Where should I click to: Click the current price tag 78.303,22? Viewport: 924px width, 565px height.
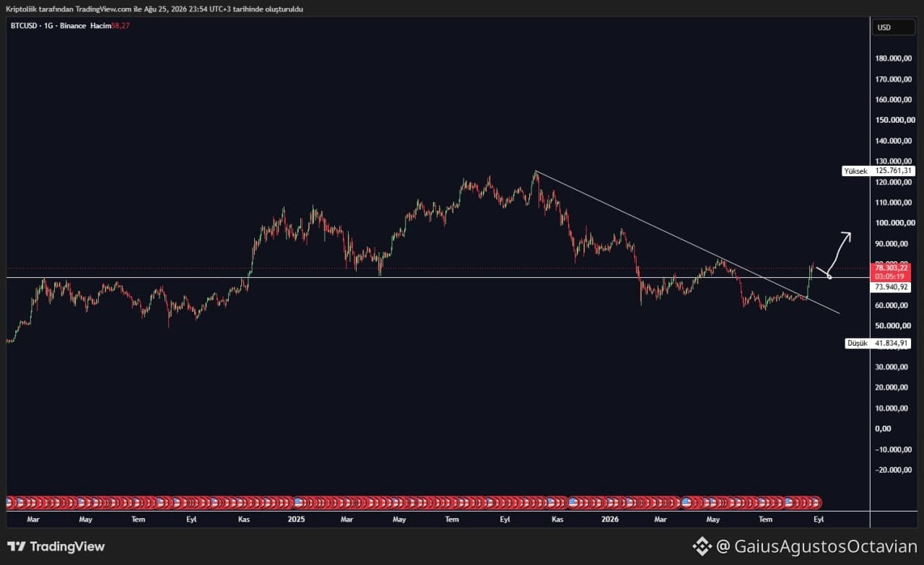pyautogui.click(x=892, y=267)
